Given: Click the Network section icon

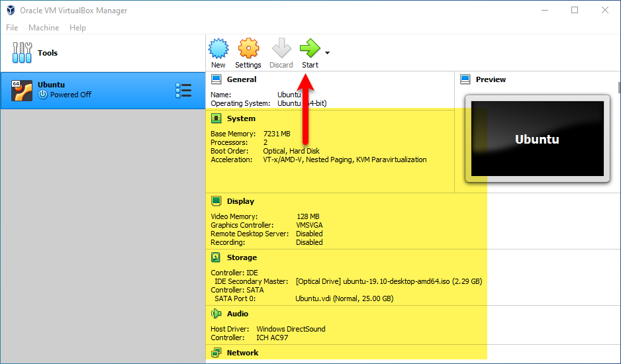Looking at the screenshot, I should (x=216, y=353).
